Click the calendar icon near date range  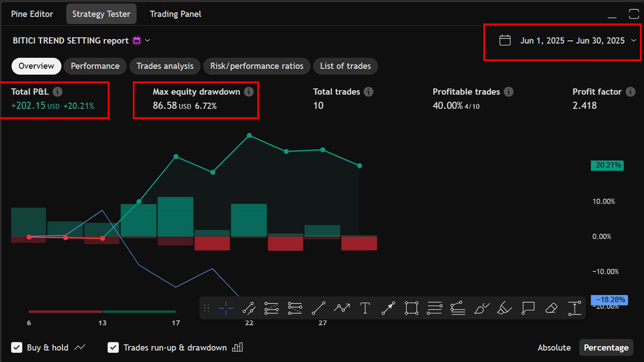[504, 40]
